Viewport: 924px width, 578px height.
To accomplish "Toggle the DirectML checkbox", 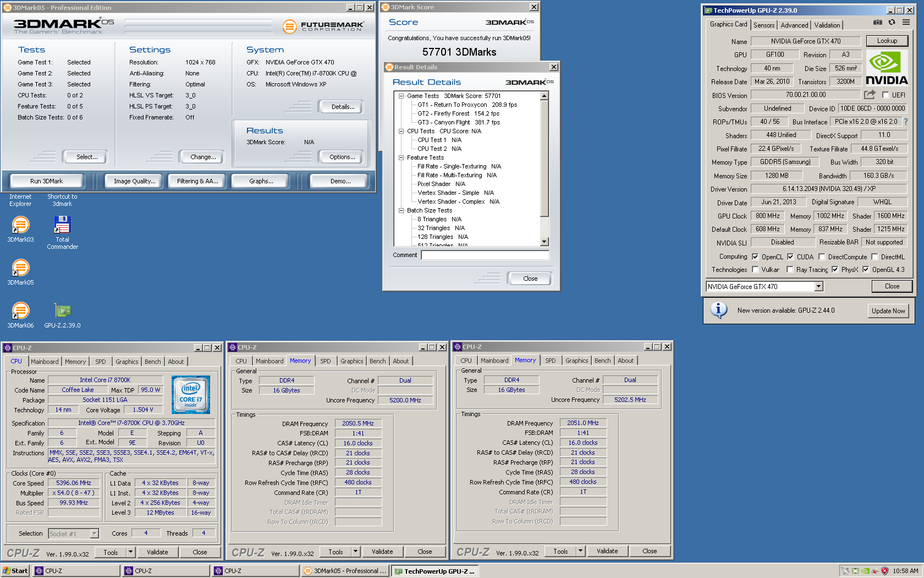I will click(875, 257).
